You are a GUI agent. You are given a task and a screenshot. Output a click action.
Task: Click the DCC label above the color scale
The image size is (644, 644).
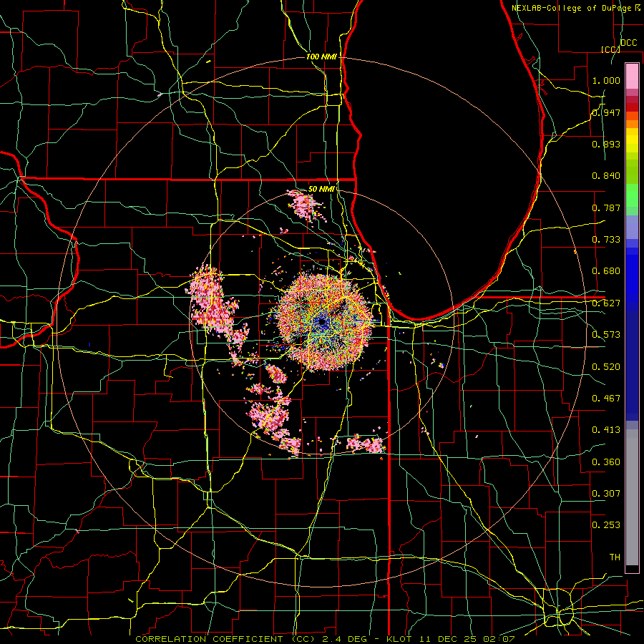click(x=628, y=43)
